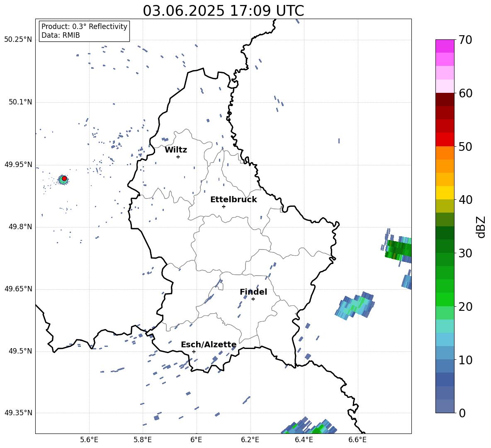
Task: Click the Esch/Alzette cross marker
Action: [194, 351]
